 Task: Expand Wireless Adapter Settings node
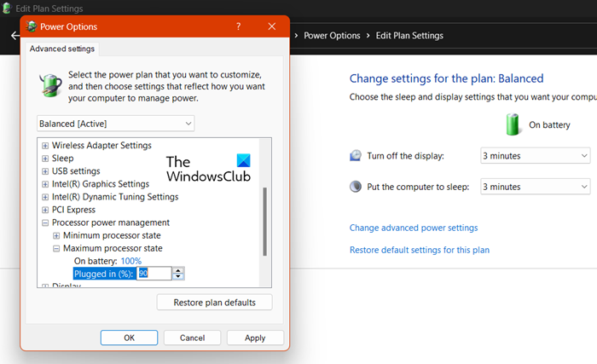(x=45, y=146)
